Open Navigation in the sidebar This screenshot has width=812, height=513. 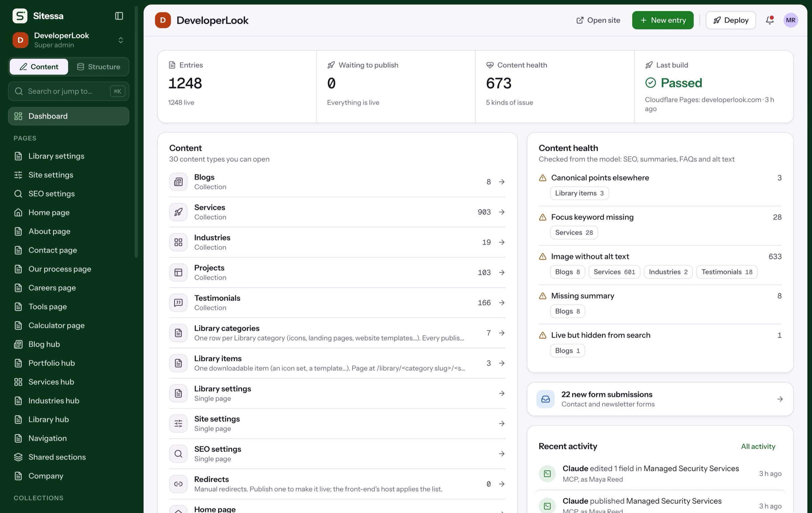click(69, 438)
